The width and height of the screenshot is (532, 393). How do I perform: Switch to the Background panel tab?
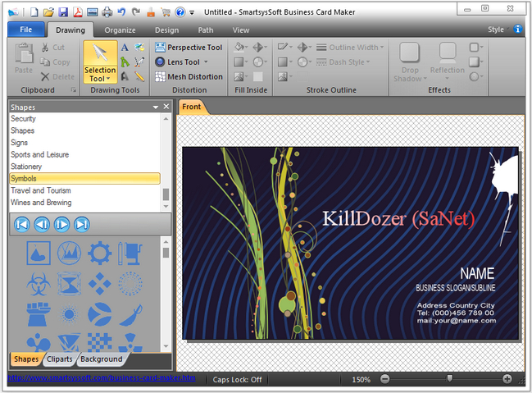tap(101, 359)
